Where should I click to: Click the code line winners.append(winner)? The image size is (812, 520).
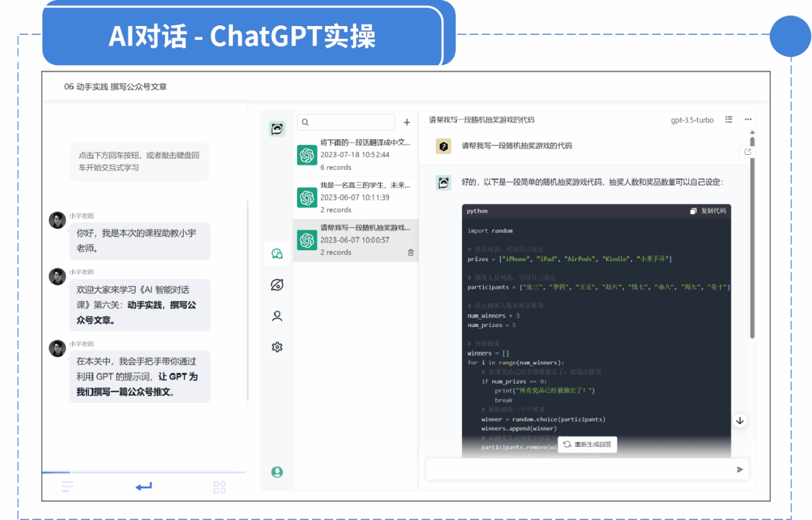519,429
